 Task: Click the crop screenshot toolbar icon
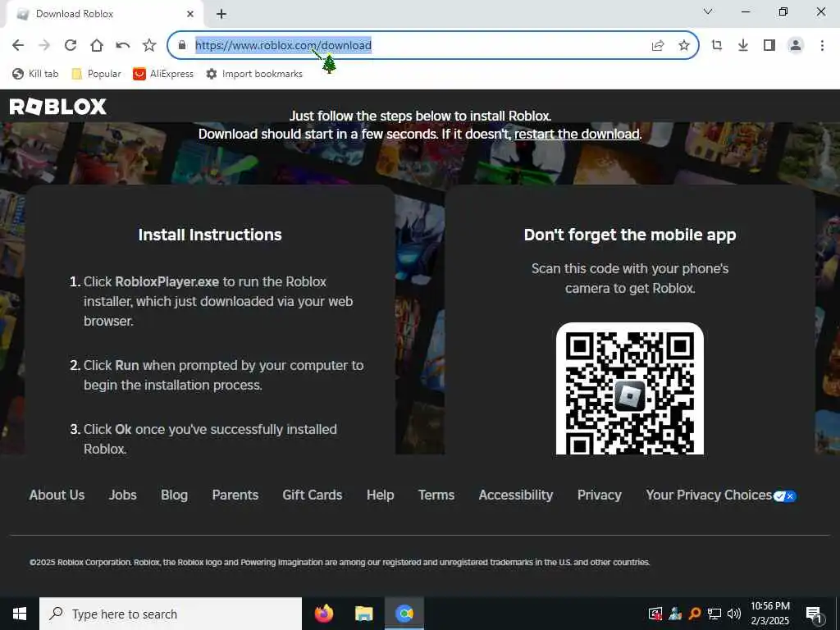(717, 46)
